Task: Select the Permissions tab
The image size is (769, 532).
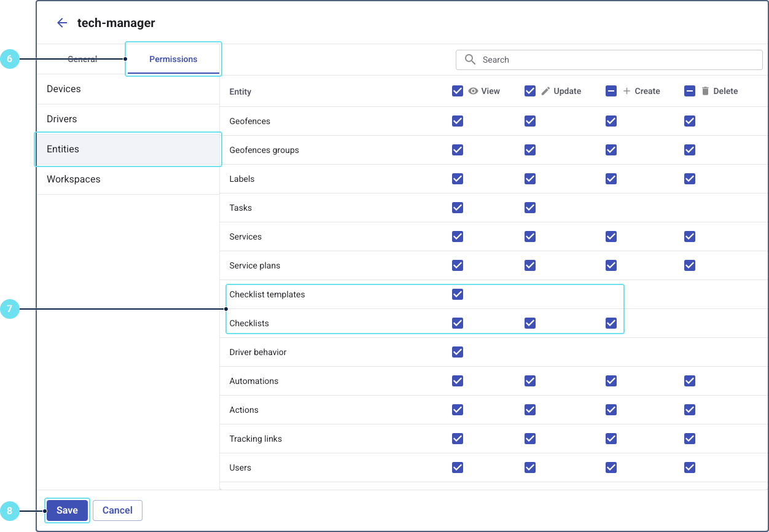Action: (x=173, y=59)
